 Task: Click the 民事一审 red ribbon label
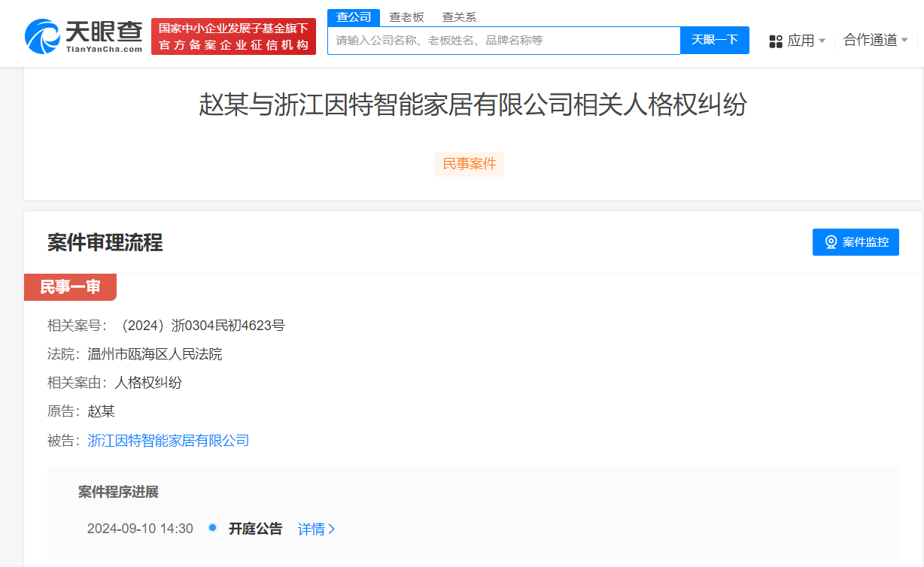click(70, 287)
